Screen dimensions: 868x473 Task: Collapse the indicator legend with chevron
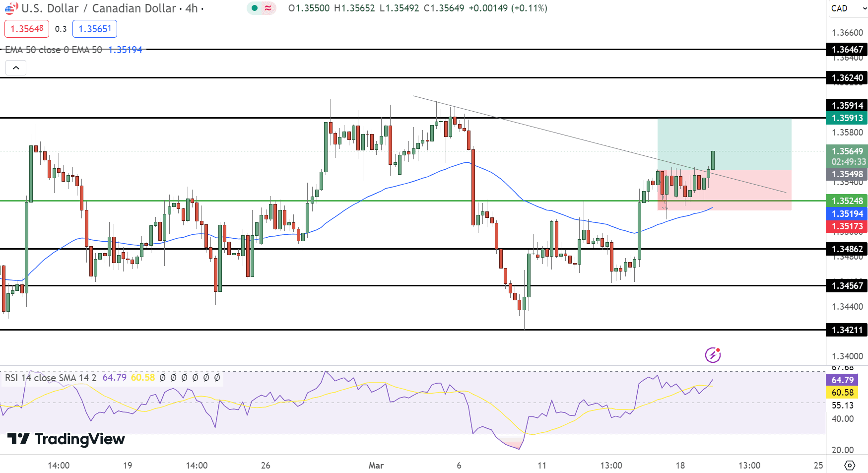pyautogui.click(x=16, y=68)
